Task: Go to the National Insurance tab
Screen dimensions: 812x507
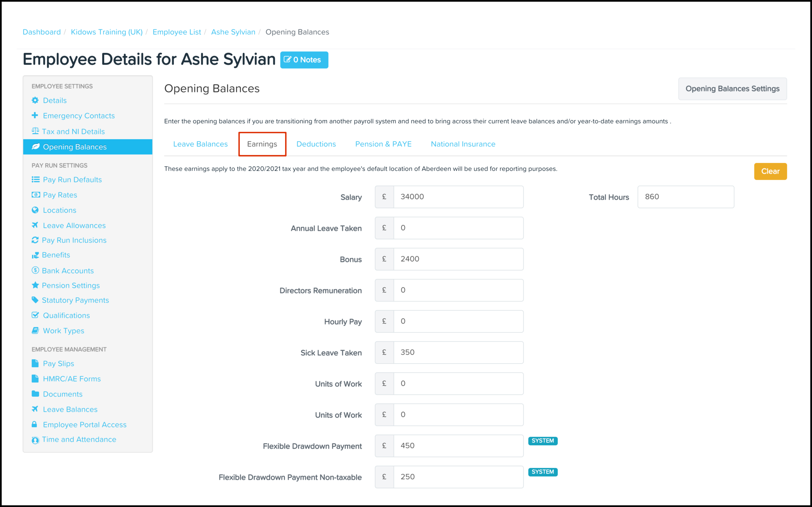Action: tap(463, 144)
